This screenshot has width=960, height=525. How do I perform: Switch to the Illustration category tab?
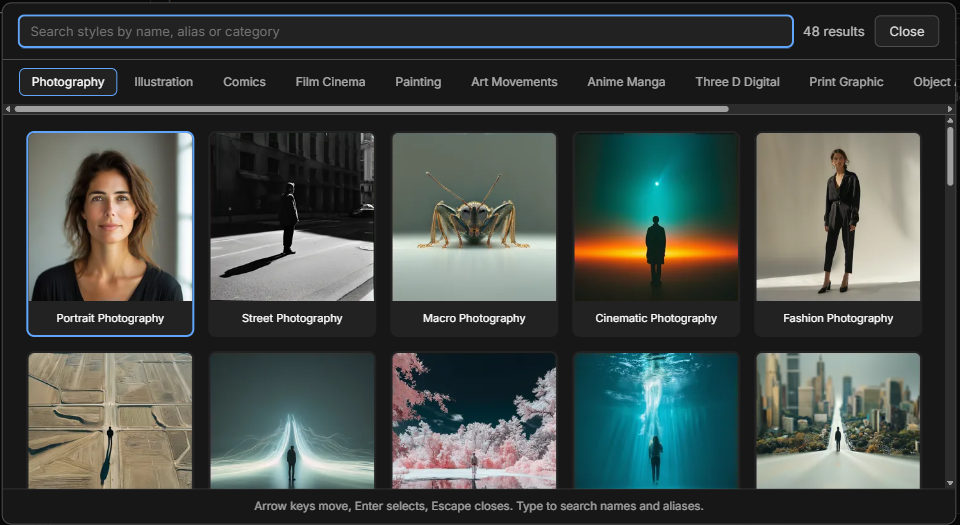pyautogui.click(x=163, y=82)
